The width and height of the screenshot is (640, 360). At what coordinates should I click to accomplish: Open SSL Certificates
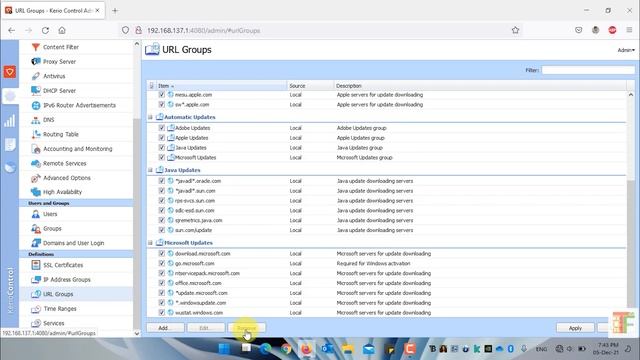pyautogui.click(x=63, y=265)
